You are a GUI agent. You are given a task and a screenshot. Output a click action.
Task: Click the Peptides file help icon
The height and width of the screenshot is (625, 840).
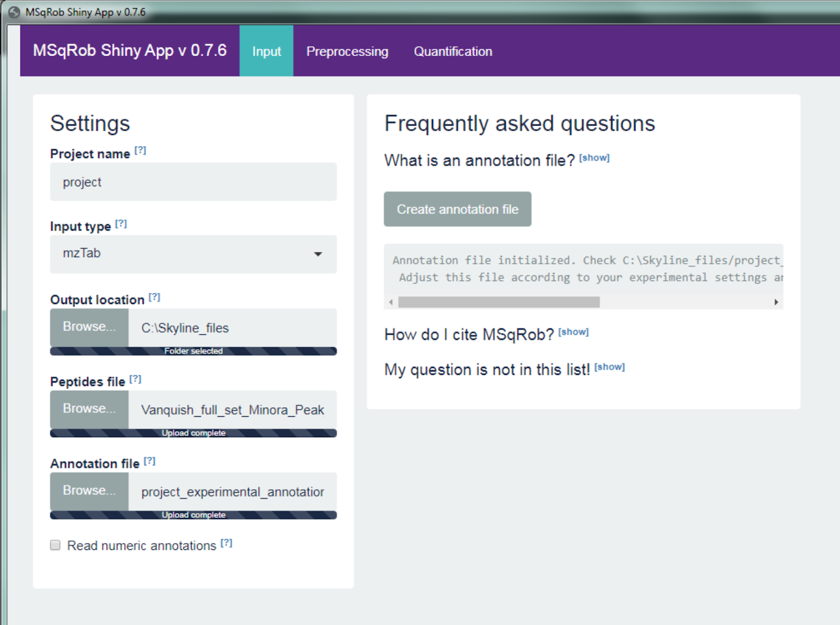(x=135, y=379)
